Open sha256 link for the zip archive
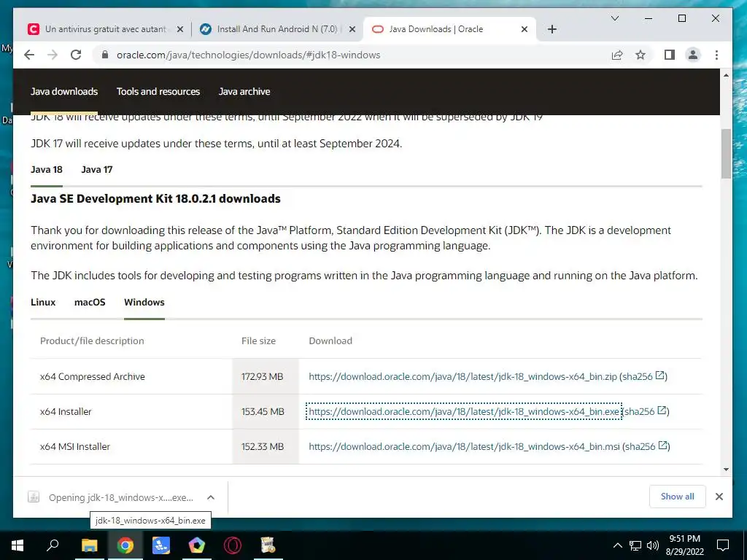 tap(643, 376)
